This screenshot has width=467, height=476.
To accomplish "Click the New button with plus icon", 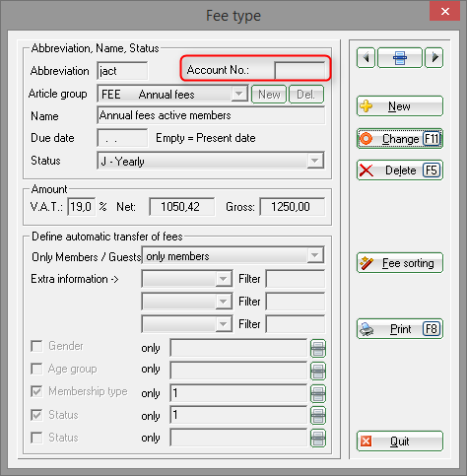I will pos(400,106).
